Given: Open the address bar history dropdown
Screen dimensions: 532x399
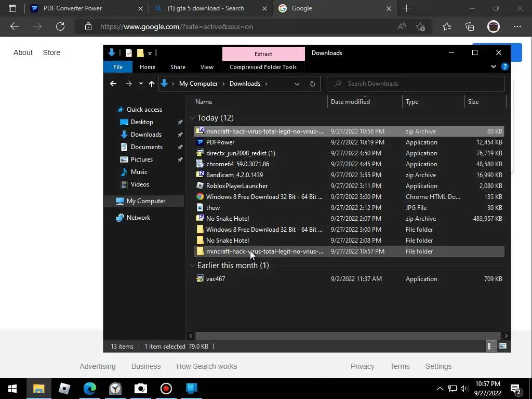Looking at the screenshot, I should (297, 84).
